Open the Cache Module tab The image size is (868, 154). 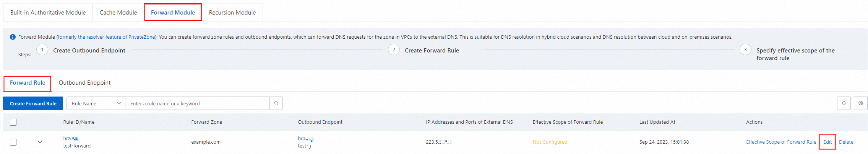pyautogui.click(x=118, y=13)
